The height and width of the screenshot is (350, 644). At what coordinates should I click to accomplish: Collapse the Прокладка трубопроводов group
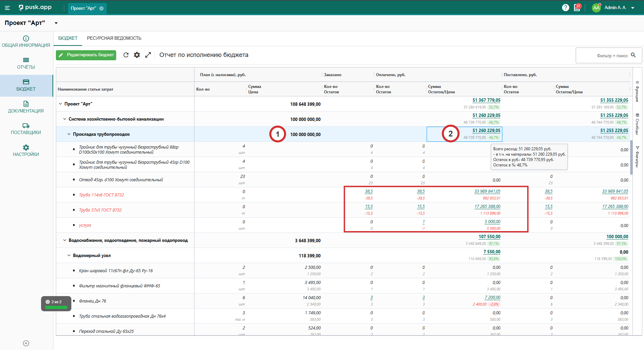[69, 134]
